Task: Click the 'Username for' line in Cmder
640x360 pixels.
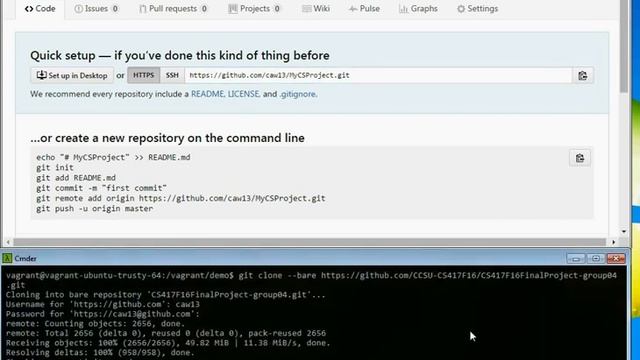Action: pos(103,304)
